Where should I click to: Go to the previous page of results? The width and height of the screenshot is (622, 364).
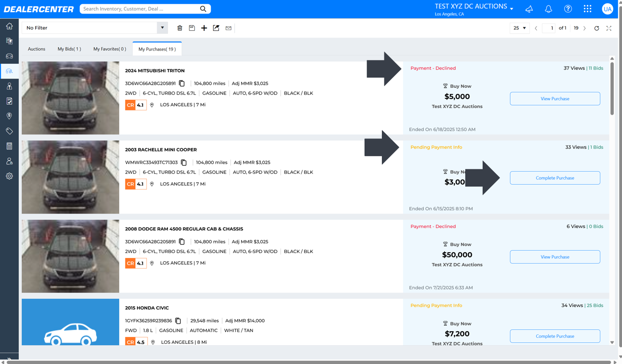[536, 28]
